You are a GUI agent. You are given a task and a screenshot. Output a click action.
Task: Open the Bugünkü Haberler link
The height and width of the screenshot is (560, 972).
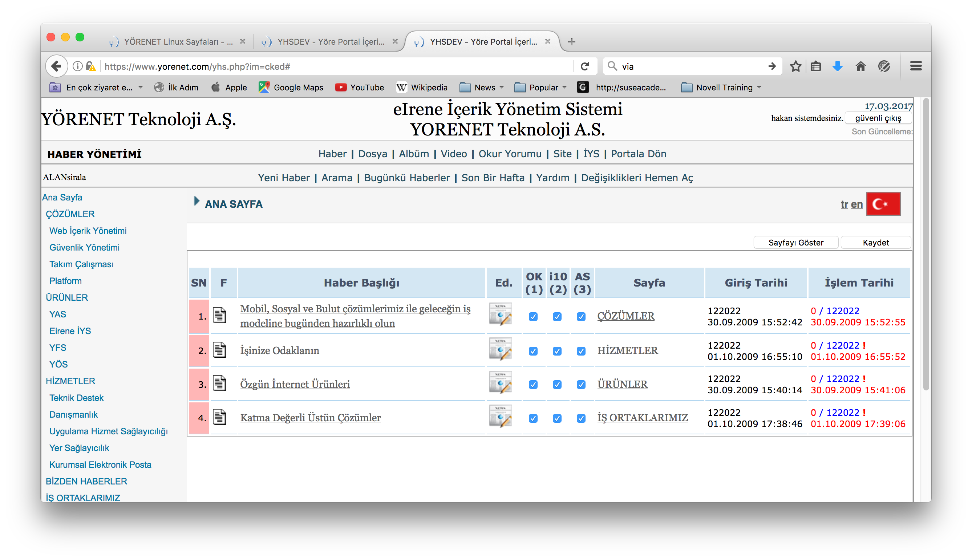406,178
